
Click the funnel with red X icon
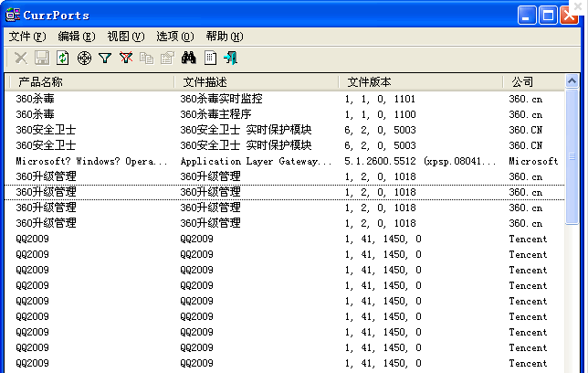point(126,59)
